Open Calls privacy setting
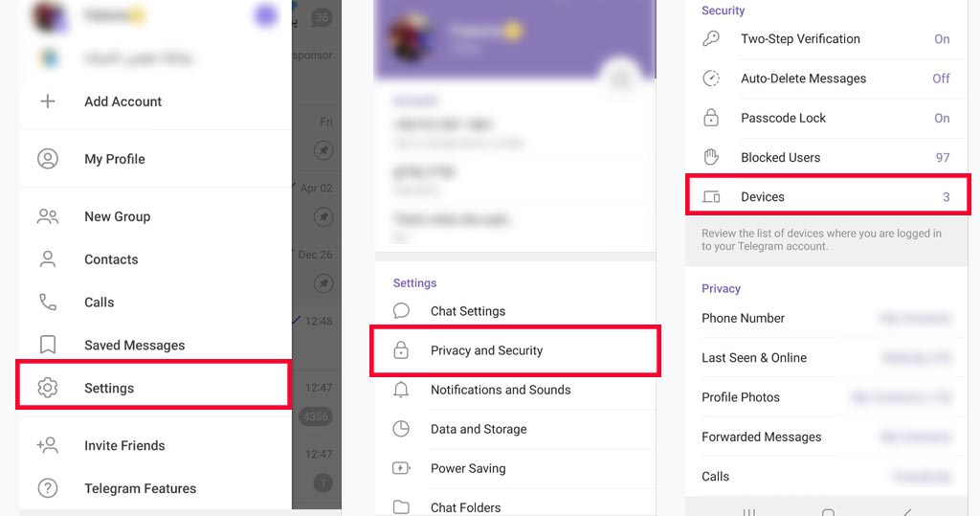The width and height of the screenshot is (980, 516). click(826, 476)
